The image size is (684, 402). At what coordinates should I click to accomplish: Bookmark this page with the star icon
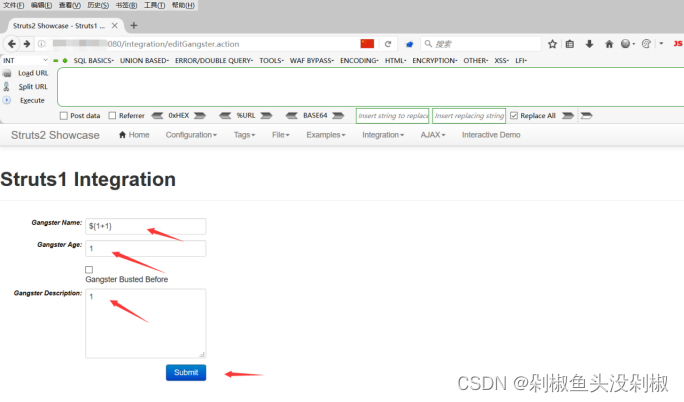pyautogui.click(x=552, y=44)
